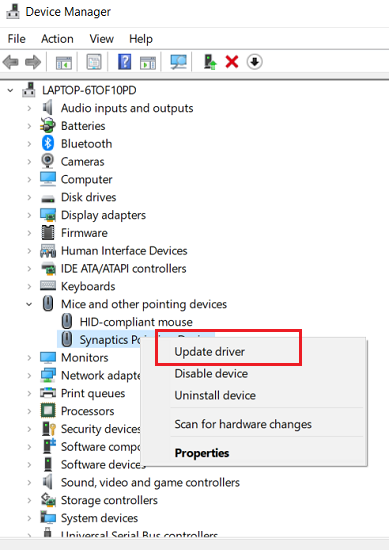Click the Back arrow toolbar icon

point(11,62)
